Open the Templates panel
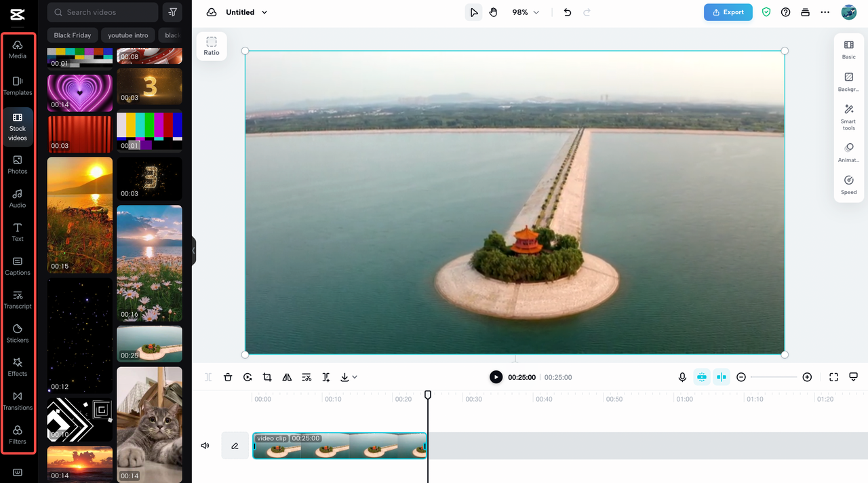The image size is (868, 483). (18, 86)
